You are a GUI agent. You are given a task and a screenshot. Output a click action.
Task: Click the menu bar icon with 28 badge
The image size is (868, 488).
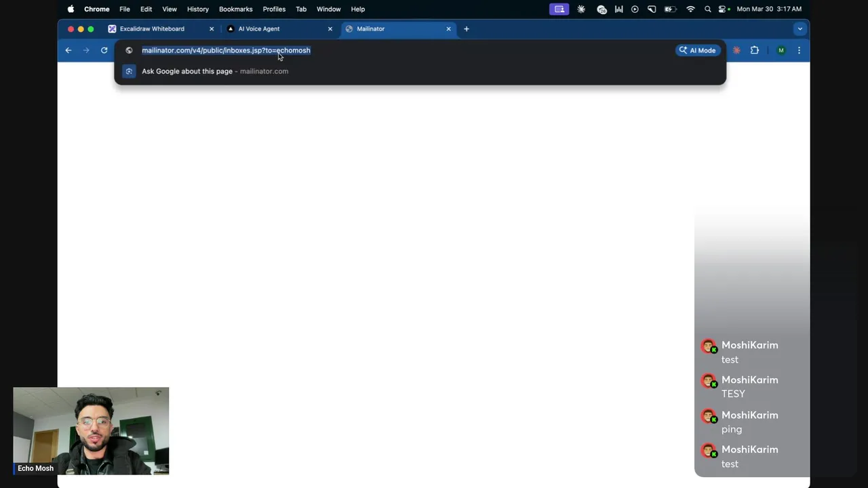pyautogui.click(x=601, y=9)
